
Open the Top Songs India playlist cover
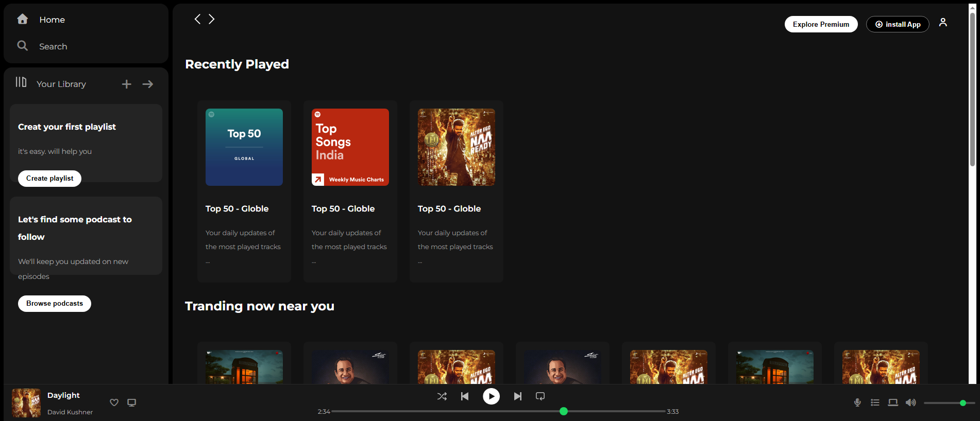350,147
